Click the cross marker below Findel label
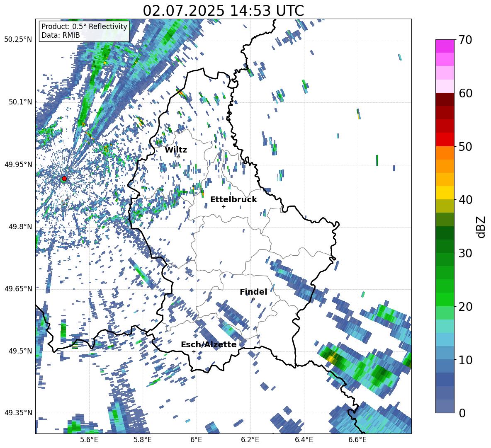The image size is (491, 448). [253, 299]
